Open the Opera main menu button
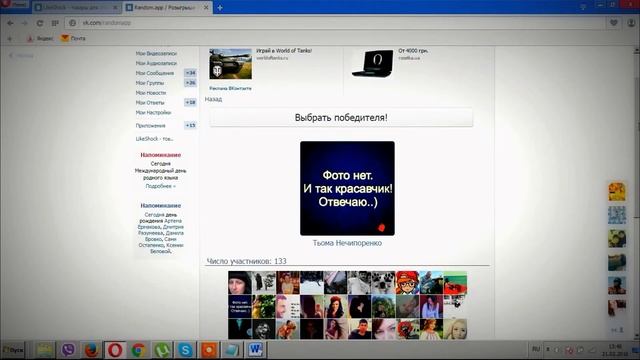 (15, 5)
